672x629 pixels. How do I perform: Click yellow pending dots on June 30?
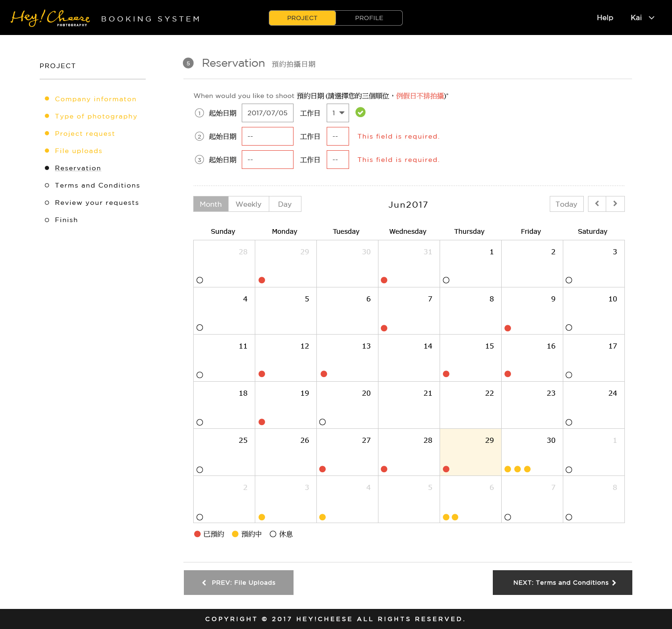[x=518, y=469]
